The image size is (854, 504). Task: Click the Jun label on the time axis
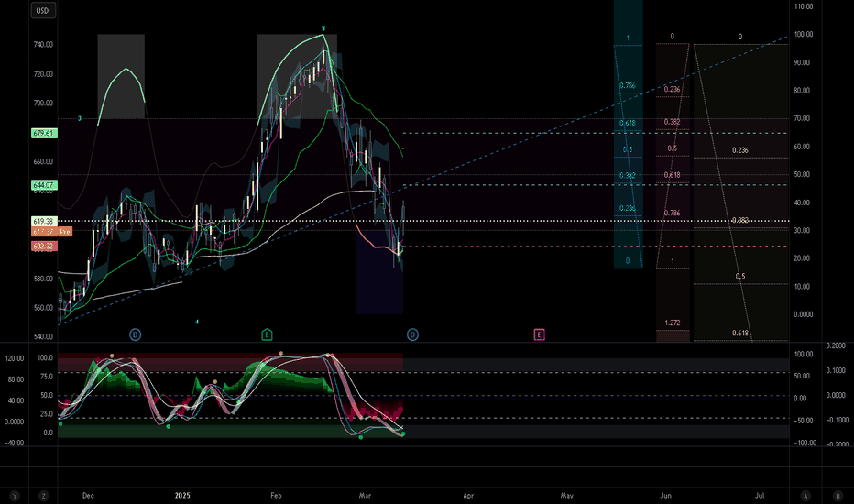(665, 495)
